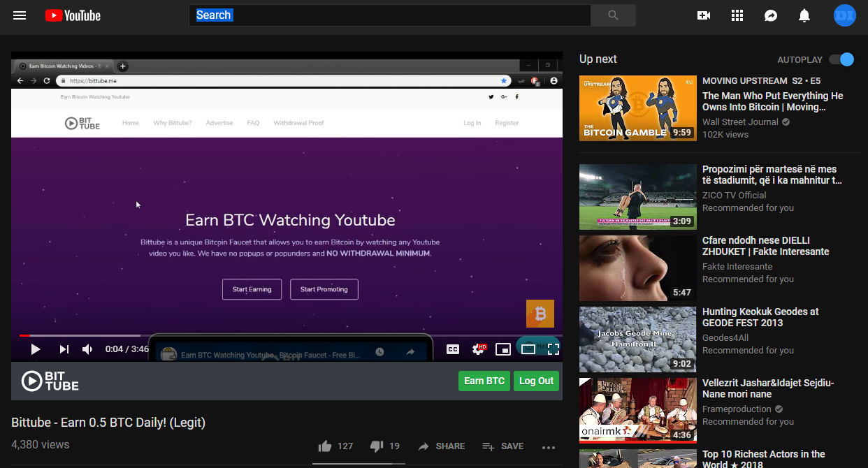
Task: Turn off the Autoplay switch
Action: (841, 59)
